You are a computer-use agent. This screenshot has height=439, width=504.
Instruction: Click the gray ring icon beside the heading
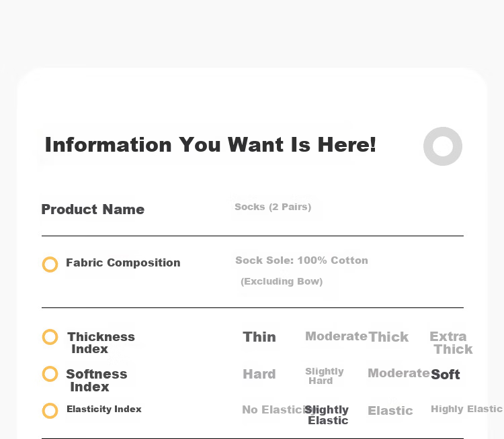point(443,146)
